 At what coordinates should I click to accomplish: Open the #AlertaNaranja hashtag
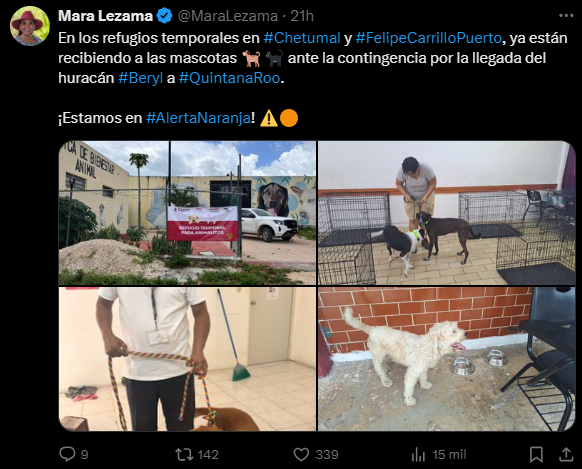(199, 118)
